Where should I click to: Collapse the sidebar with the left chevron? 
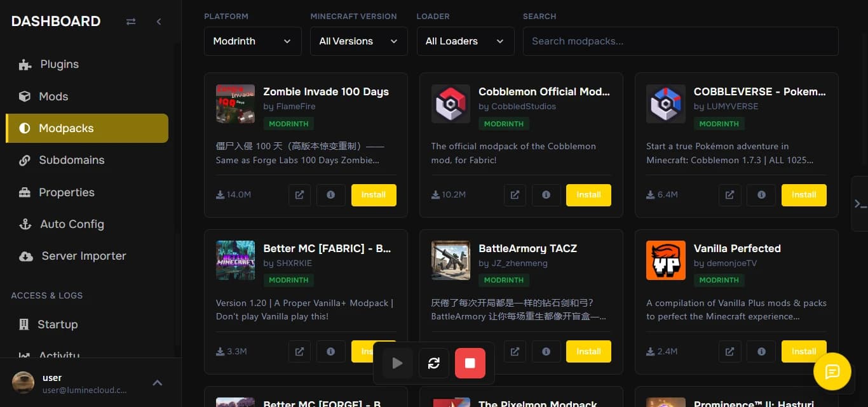(159, 22)
